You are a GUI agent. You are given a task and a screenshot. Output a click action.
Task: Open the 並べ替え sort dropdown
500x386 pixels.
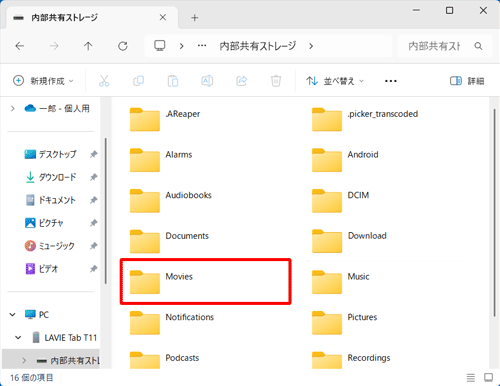tap(335, 81)
